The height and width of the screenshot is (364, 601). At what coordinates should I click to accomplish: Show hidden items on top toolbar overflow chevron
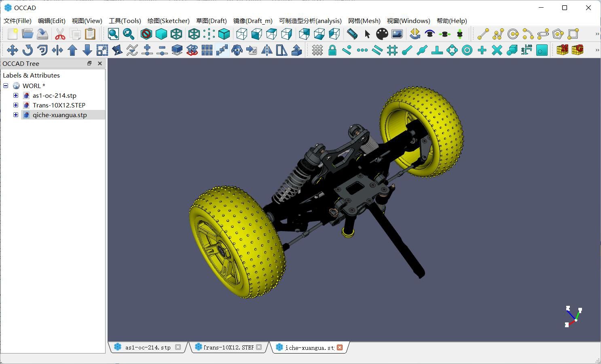[597, 34]
